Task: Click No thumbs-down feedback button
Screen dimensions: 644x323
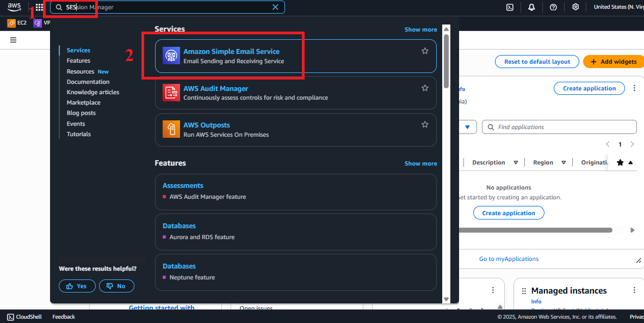Action: (116, 286)
